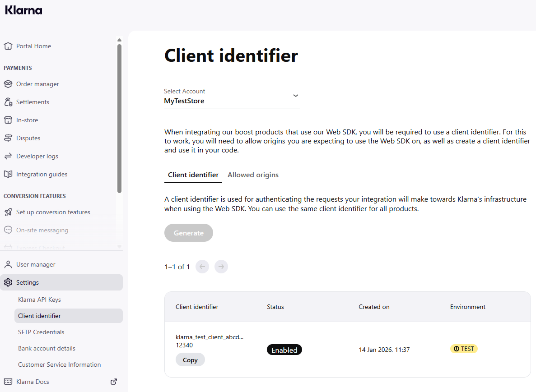Image resolution: width=536 pixels, height=392 pixels.
Task: Go to previous page arrow
Action: (x=202, y=267)
